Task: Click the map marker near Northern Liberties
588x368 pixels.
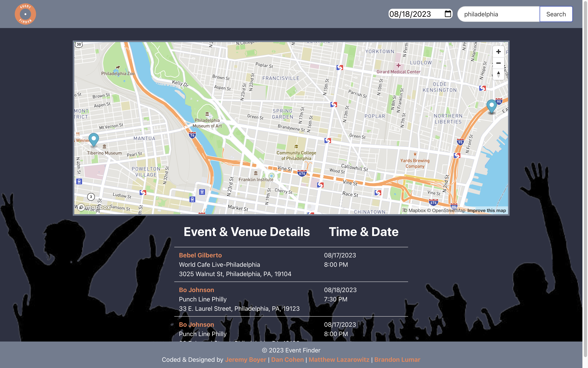Action: pyautogui.click(x=491, y=106)
